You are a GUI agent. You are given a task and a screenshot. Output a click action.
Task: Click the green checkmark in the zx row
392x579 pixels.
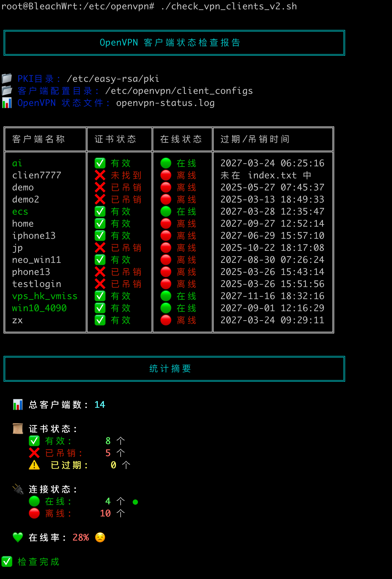coord(100,320)
